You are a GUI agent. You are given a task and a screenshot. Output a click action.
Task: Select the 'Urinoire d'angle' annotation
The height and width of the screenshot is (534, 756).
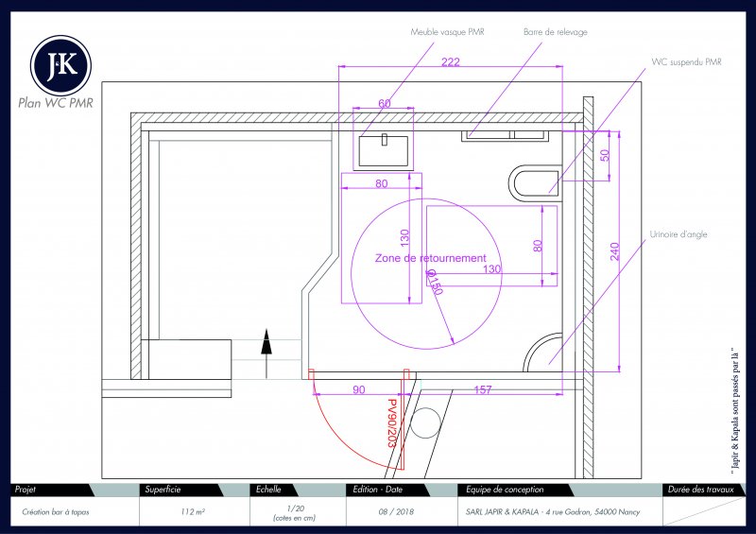point(679,234)
